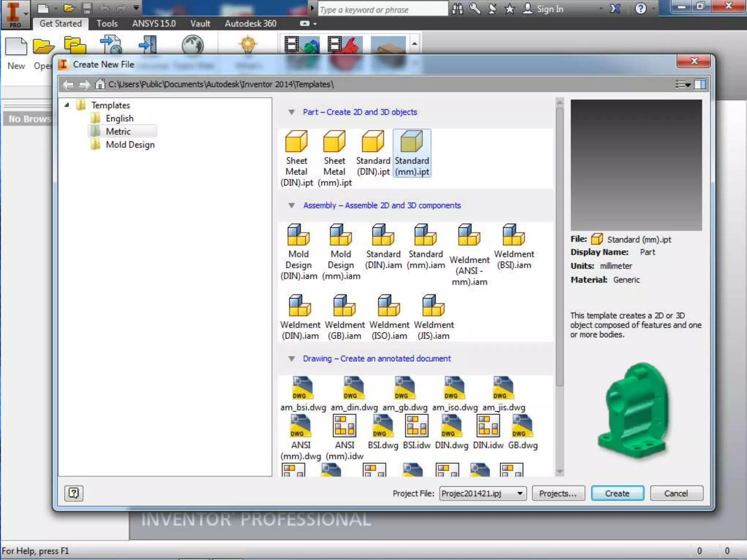Click the Create button

(617, 494)
